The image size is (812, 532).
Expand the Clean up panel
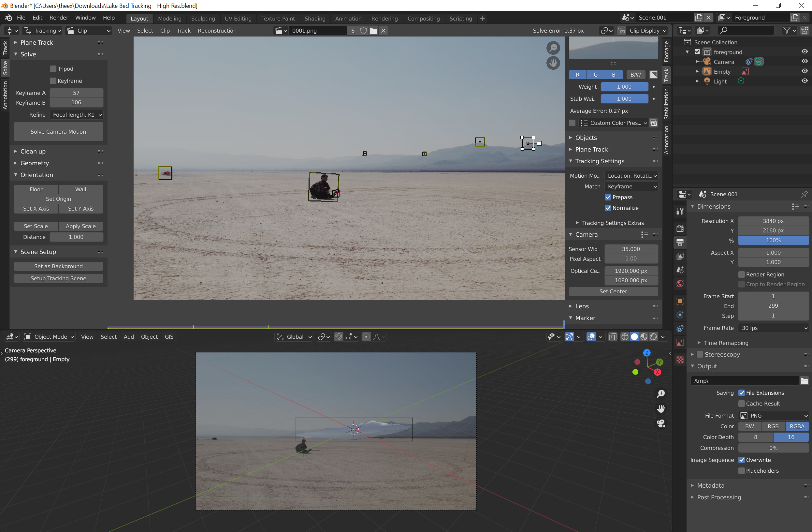[33, 151]
